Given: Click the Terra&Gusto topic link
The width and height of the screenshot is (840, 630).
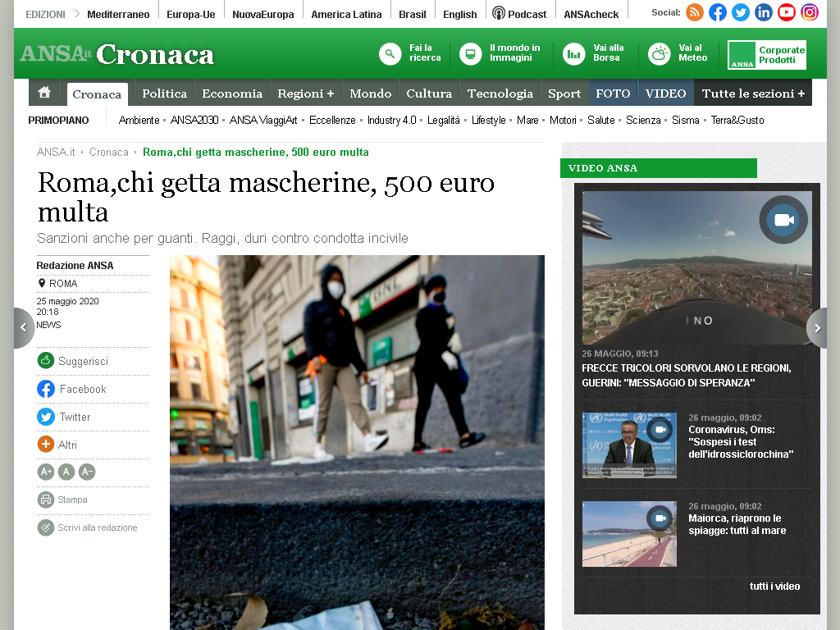Looking at the screenshot, I should click(x=737, y=120).
